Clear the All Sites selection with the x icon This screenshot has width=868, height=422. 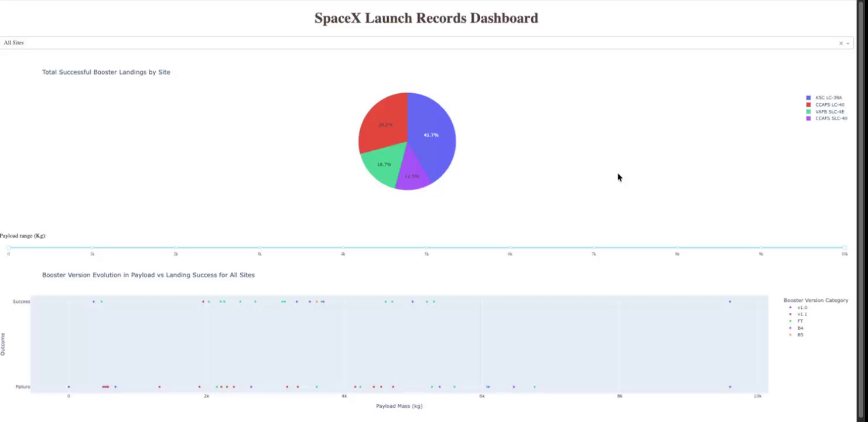point(840,43)
